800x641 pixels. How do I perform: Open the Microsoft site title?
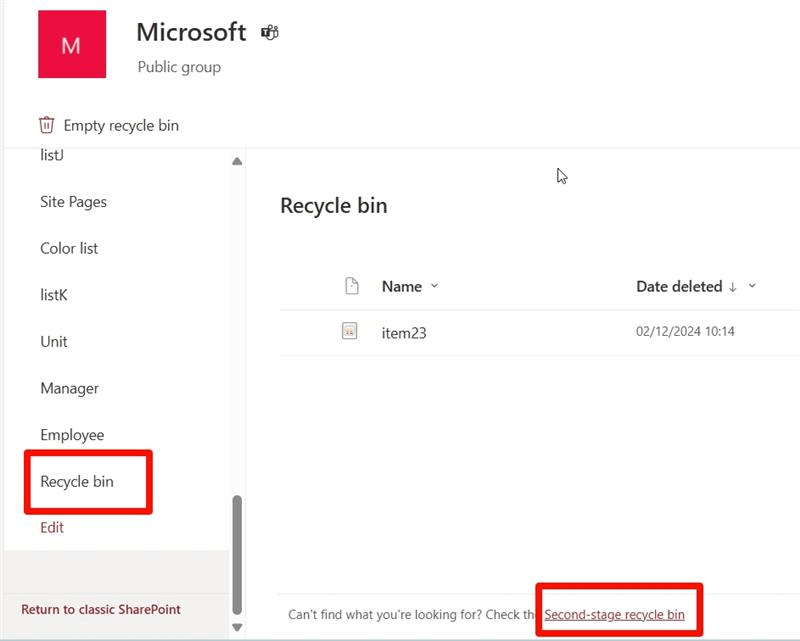[x=191, y=32]
